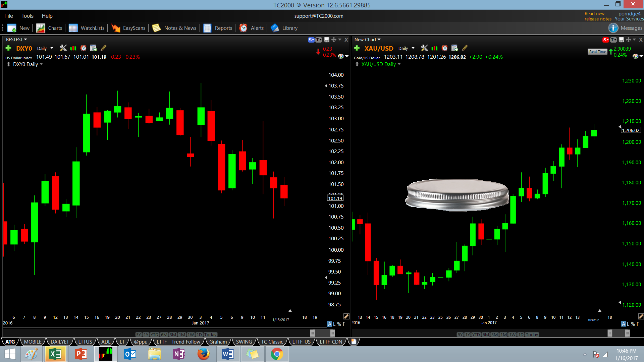Screen dimensions: 644x362
Task: Open the WatchLists grid icon
Action: (x=73, y=28)
